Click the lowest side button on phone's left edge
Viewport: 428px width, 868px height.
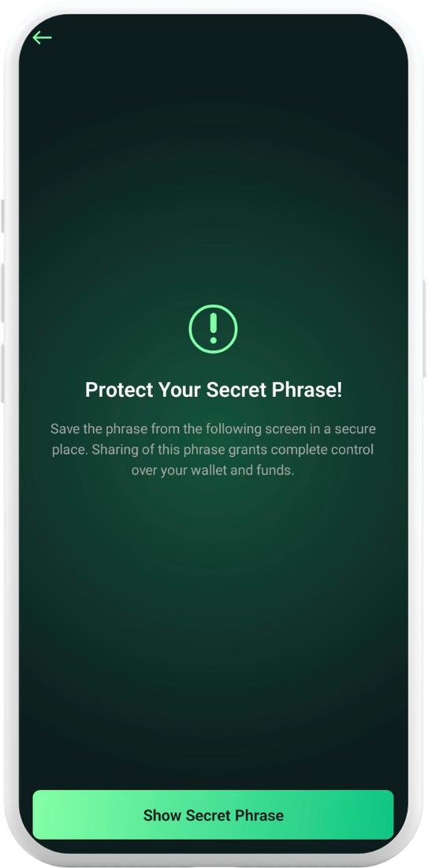pos(3,372)
